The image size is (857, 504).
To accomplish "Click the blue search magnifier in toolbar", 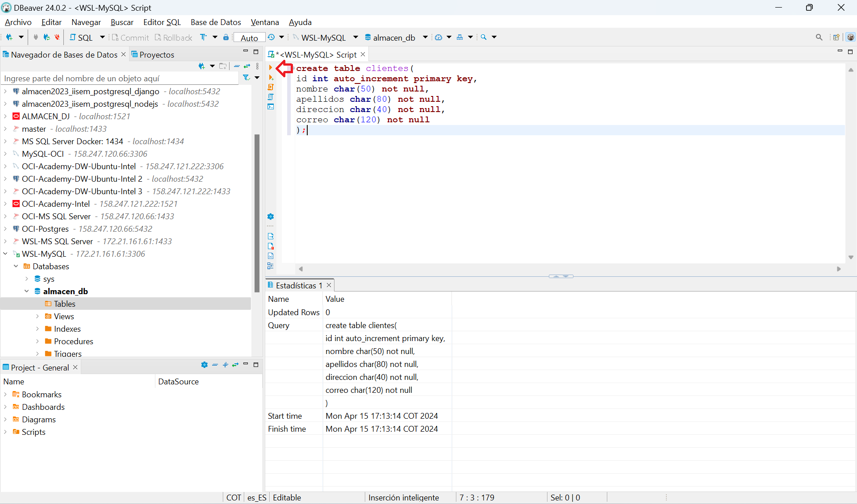I will click(x=484, y=37).
